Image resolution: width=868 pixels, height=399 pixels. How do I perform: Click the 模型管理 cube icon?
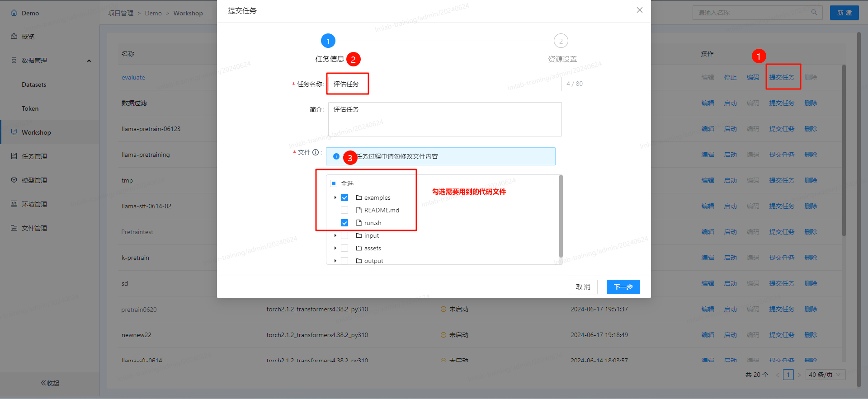pyautogui.click(x=14, y=180)
